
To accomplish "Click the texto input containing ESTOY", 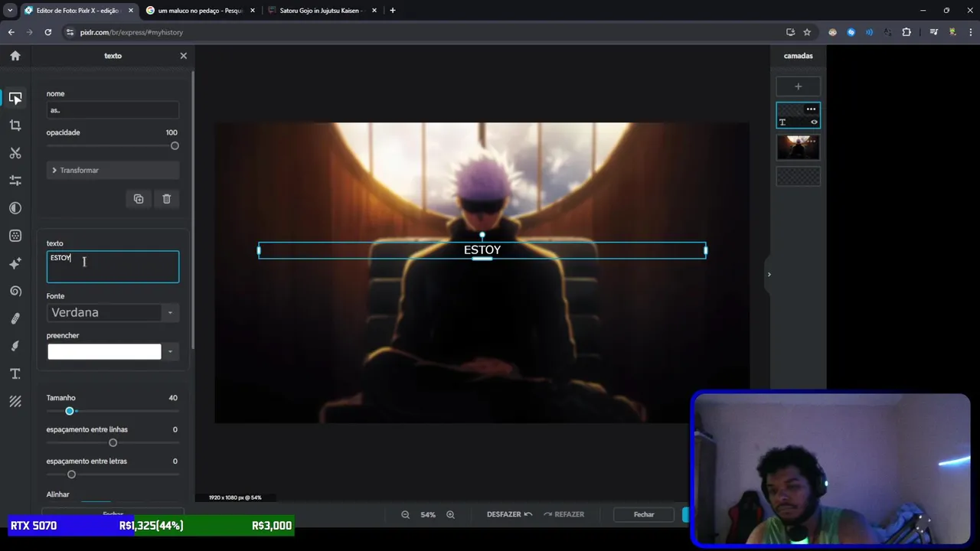I will 113,267.
